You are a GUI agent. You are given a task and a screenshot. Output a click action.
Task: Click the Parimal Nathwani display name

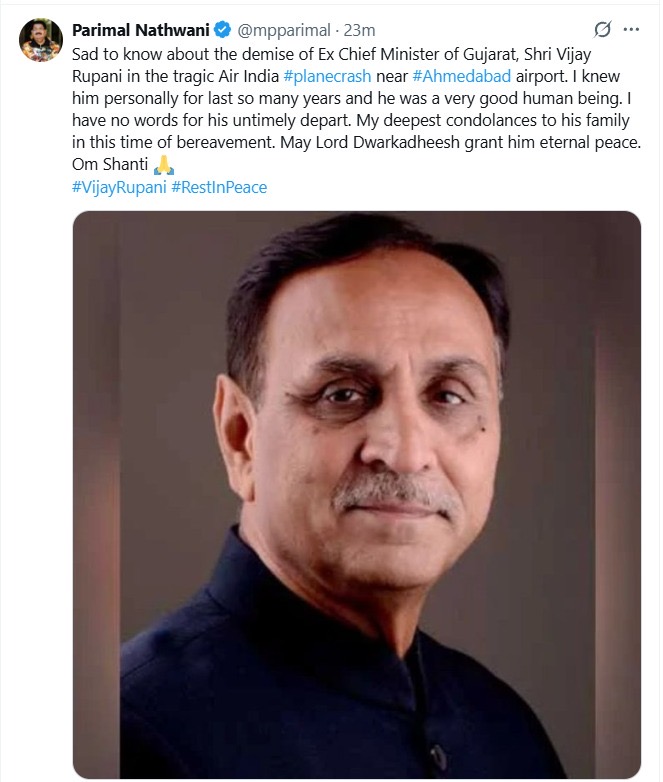point(141,30)
